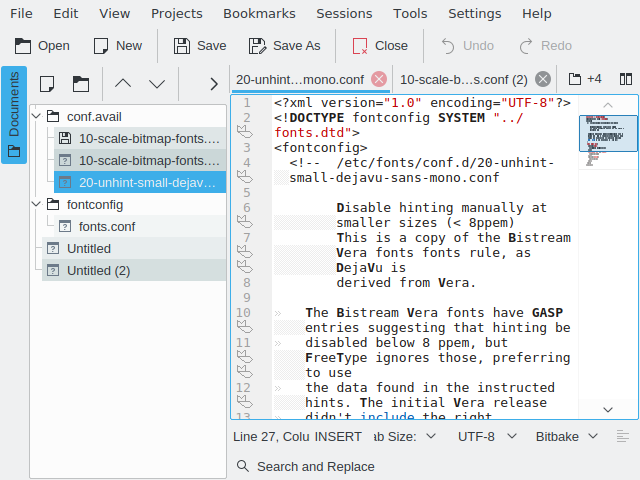Open the Tab Size dropdown
The height and width of the screenshot is (480, 640).
[x=405, y=437]
